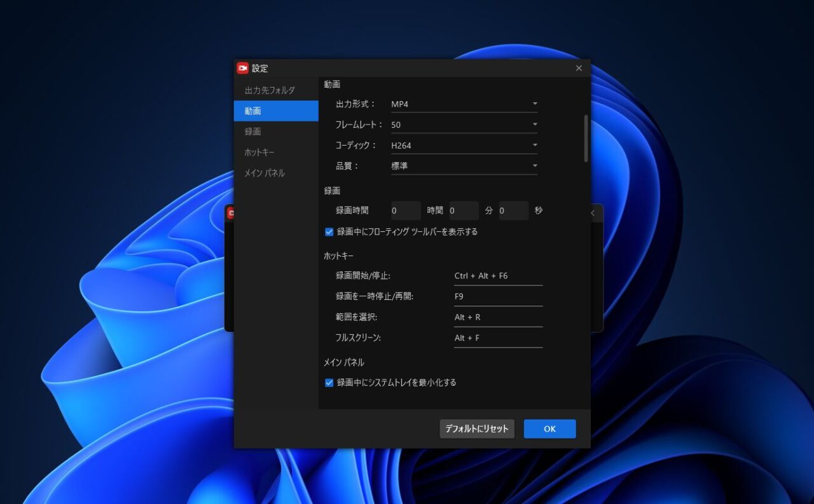Image resolution: width=814 pixels, height=504 pixels.
Task: Click the 範囲を選択 hotkey field Alt + R
Action: (498, 317)
